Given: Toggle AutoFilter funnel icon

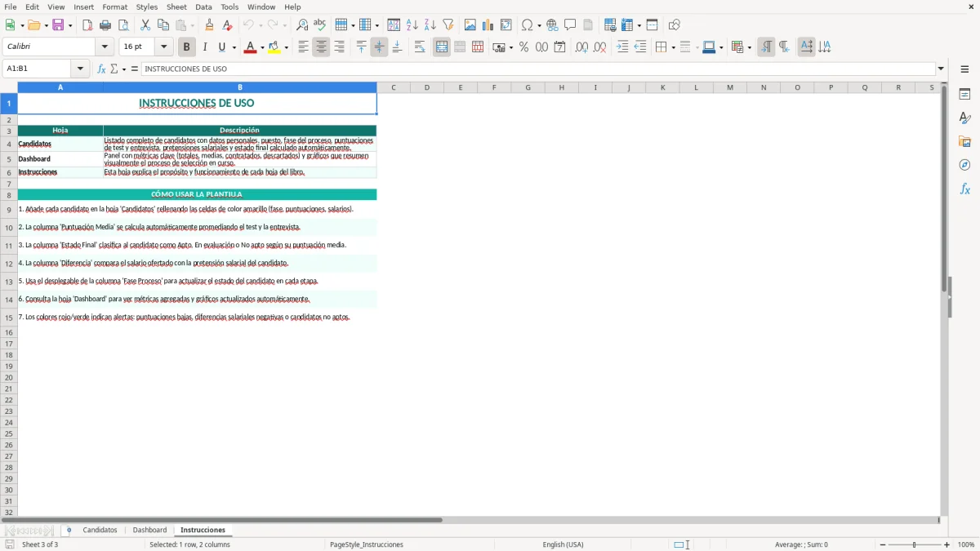Looking at the screenshot, I should coord(448,25).
